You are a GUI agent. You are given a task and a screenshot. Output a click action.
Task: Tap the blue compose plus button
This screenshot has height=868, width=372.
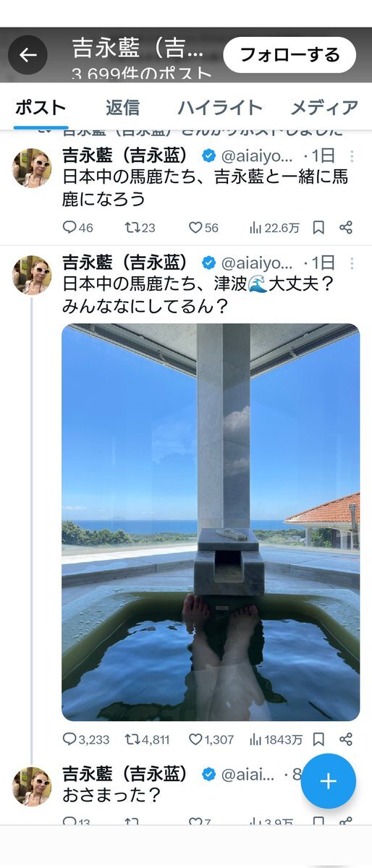tap(329, 781)
